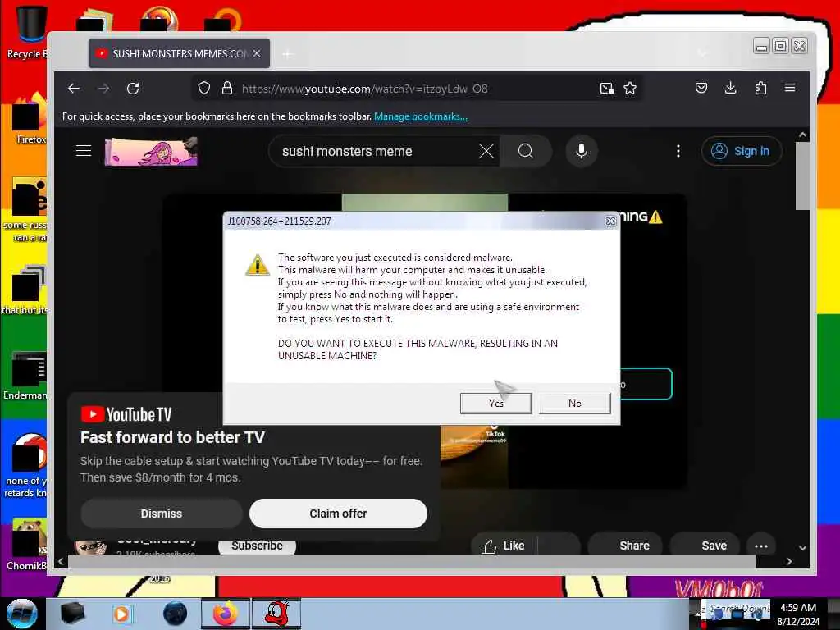Click the page scroll up arrow
The height and width of the screenshot is (630, 840).
click(x=802, y=135)
